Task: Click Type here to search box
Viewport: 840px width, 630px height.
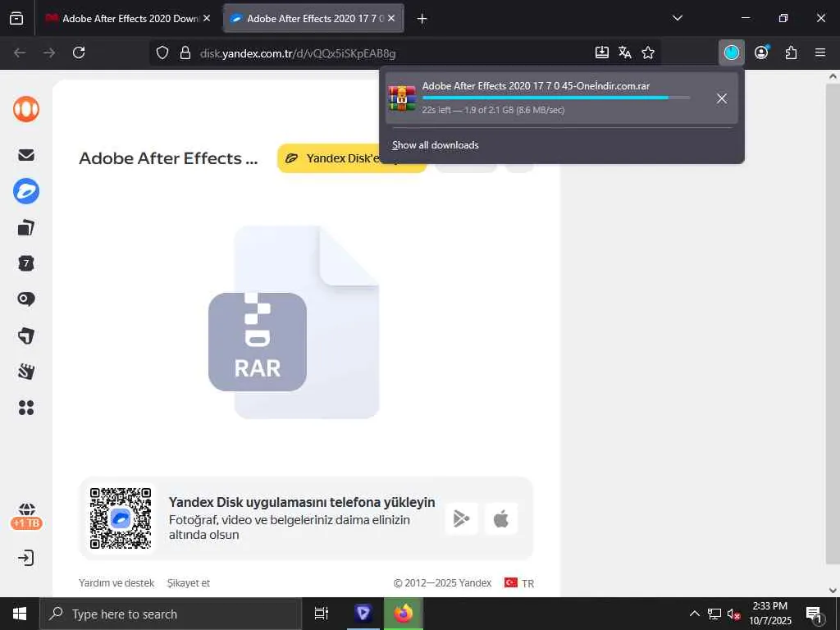Action: pos(171,614)
